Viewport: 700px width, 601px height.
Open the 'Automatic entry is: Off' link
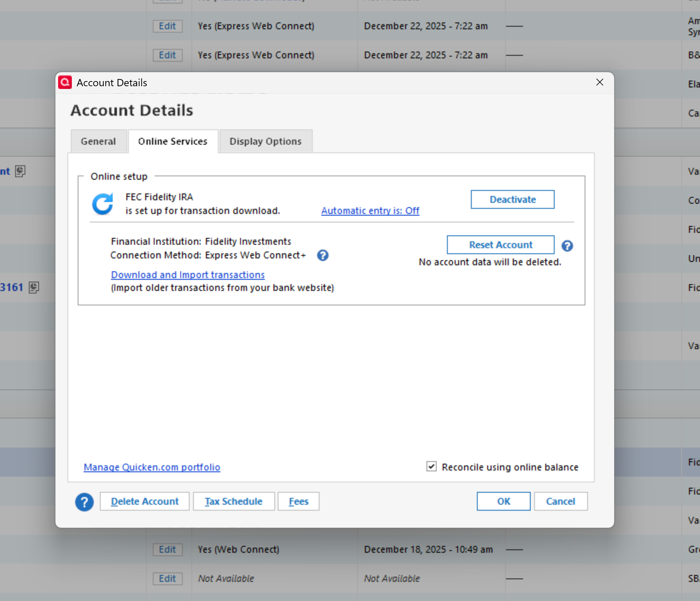tap(370, 211)
